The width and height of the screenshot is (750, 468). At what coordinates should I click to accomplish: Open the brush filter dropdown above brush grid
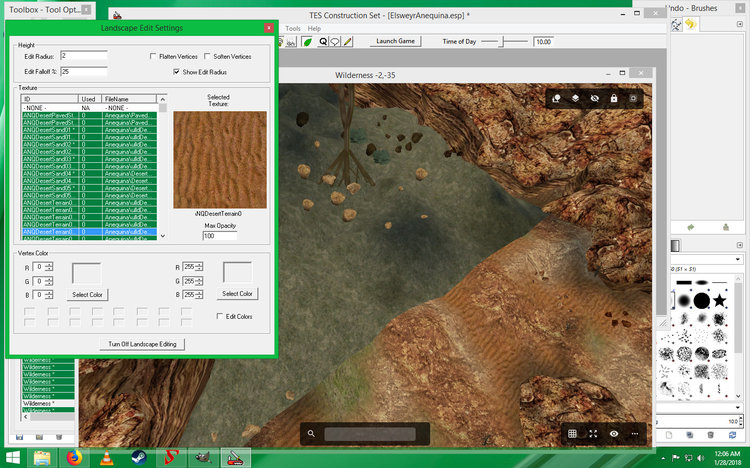[738, 259]
